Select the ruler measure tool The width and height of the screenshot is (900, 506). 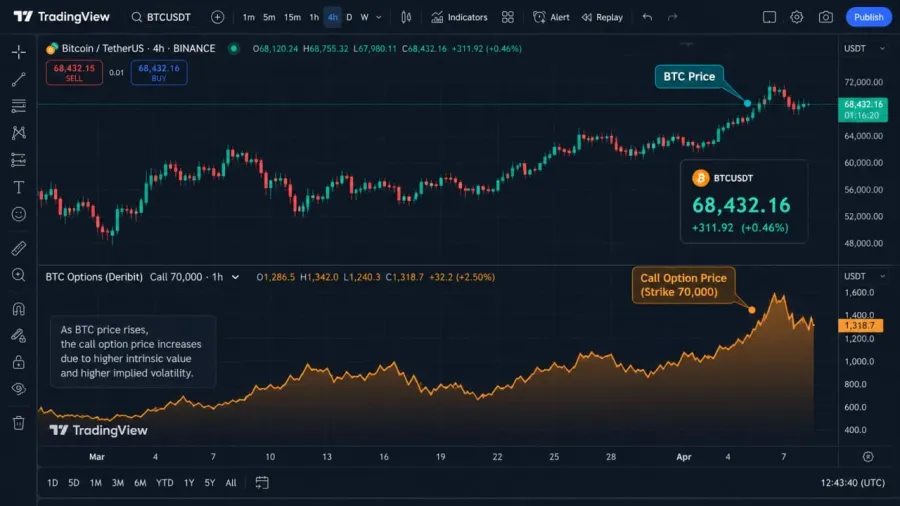point(18,248)
